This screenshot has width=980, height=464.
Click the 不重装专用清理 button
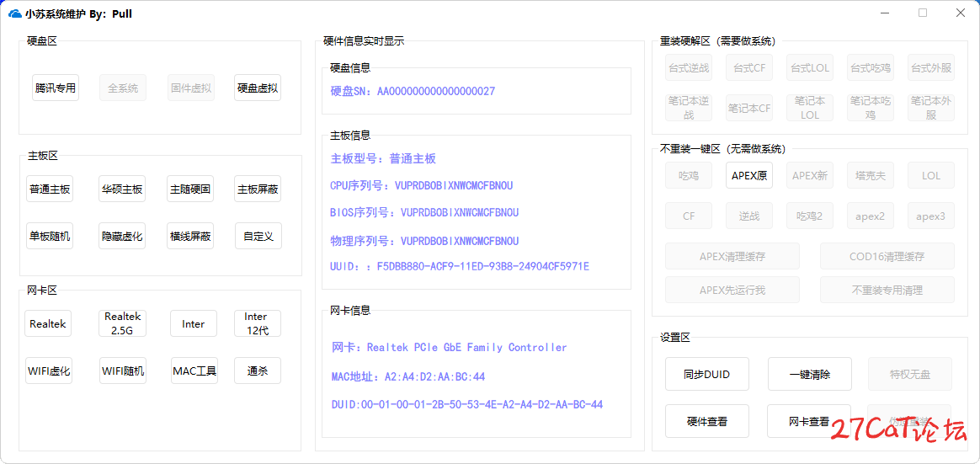(887, 291)
